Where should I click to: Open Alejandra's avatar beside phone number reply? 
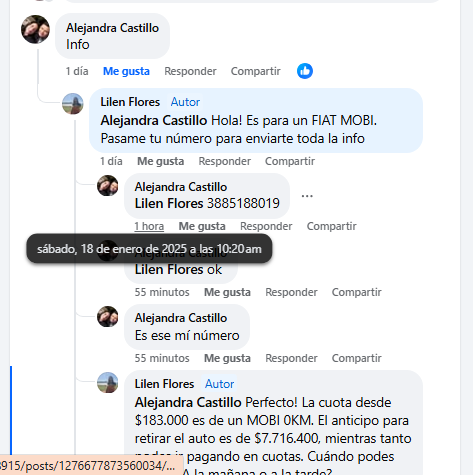pyautogui.click(x=108, y=185)
